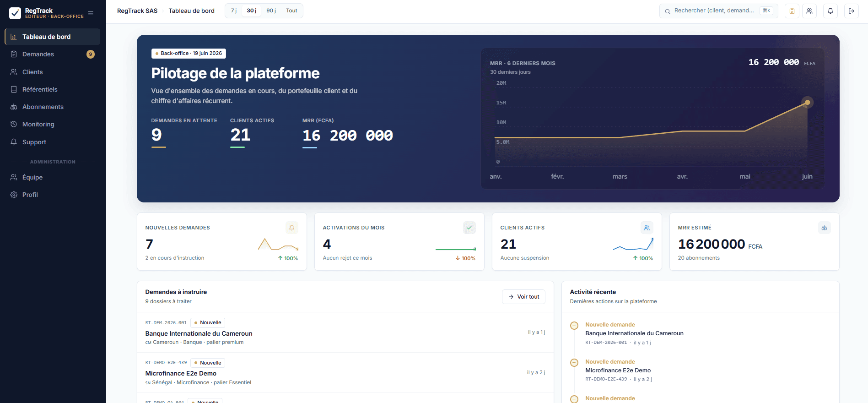Click the users icon on Clients actifs card
This screenshot has width=868, height=403.
click(x=647, y=228)
